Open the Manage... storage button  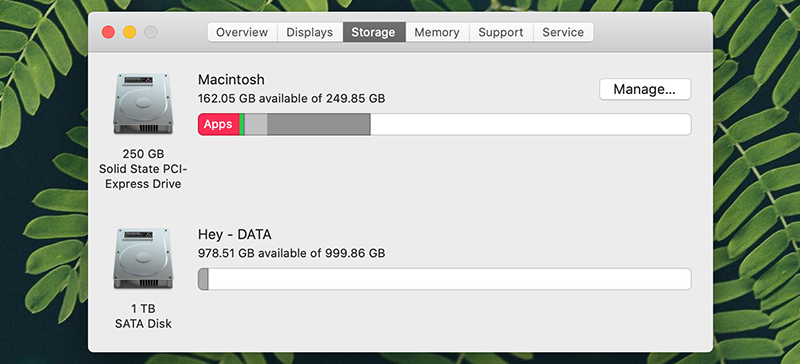[645, 89]
